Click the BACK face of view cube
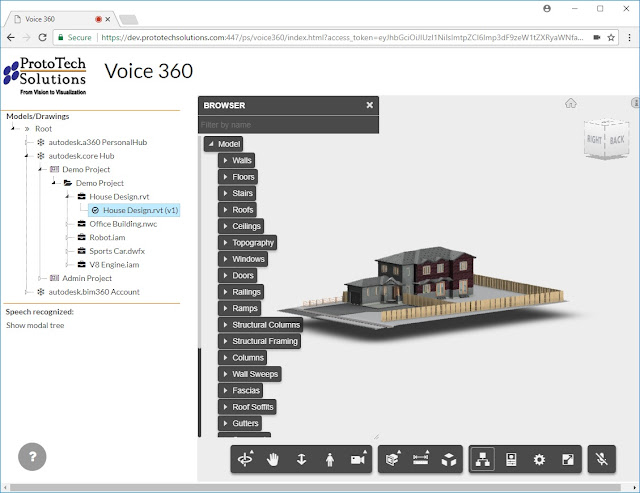Viewport: 640px width, 493px height. (617, 140)
